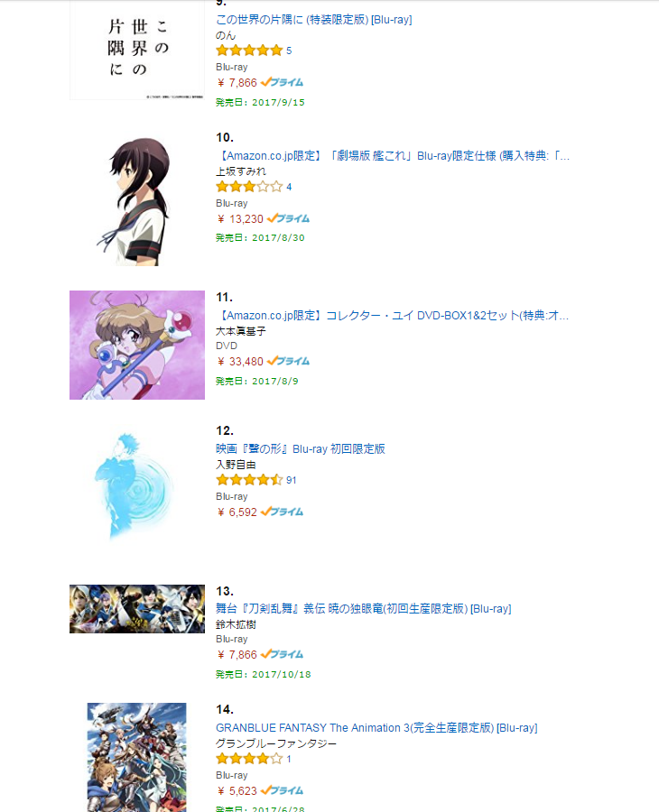The height and width of the screenshot is (812, 659).
Task: Open the コレクター・ユイ DVD-BOX title link
Action: [x=393, y=316]
